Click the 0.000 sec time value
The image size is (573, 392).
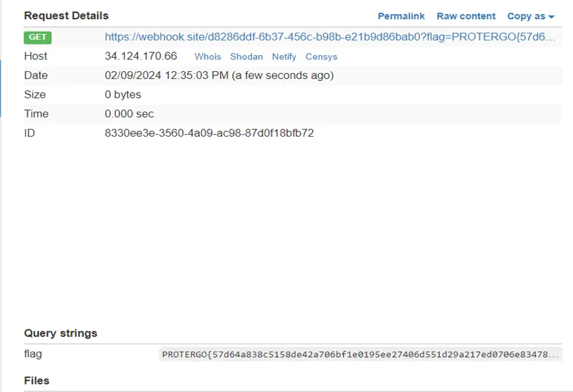129,114
